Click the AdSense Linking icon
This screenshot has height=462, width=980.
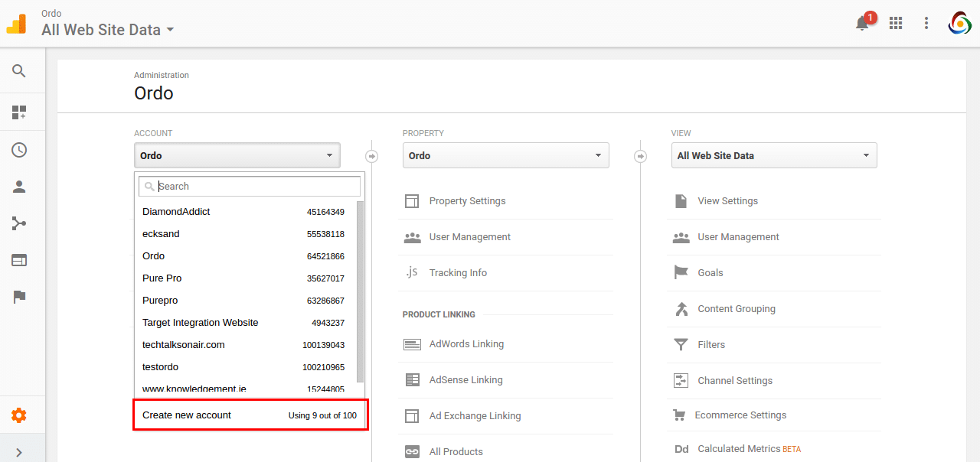coord(412,380)
